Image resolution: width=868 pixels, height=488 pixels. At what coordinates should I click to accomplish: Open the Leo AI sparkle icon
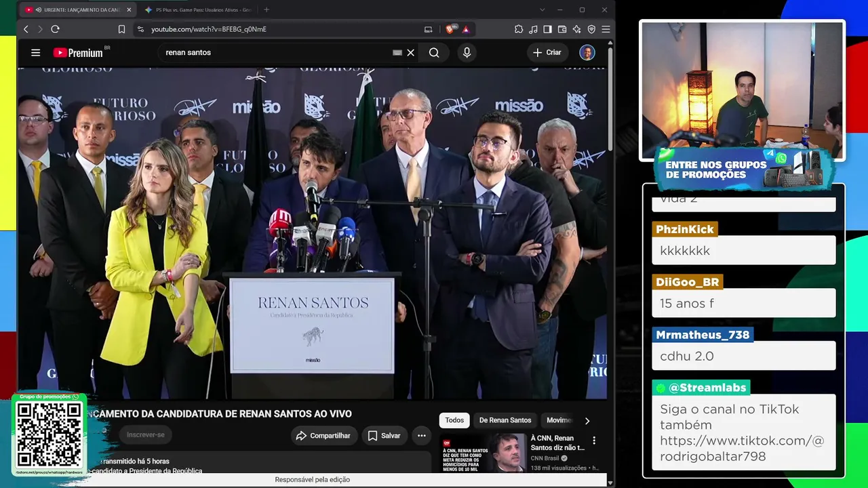(x=576, y=29)
